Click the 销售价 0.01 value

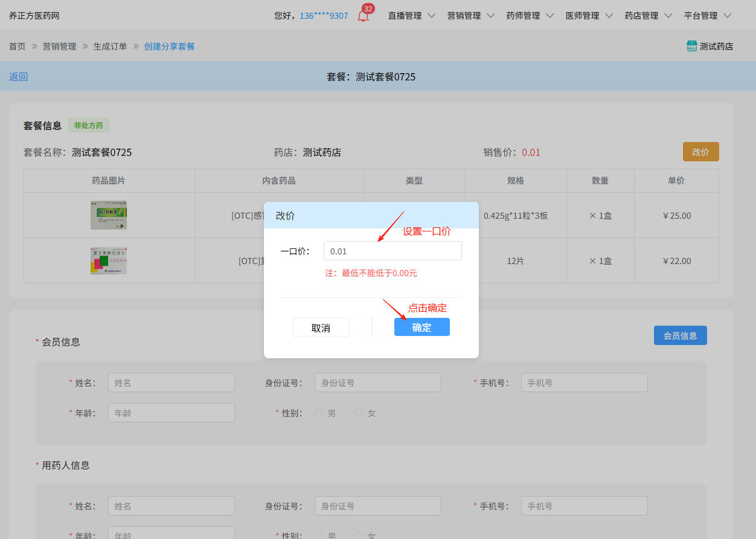pyautogui.click(x=531, y=152)
